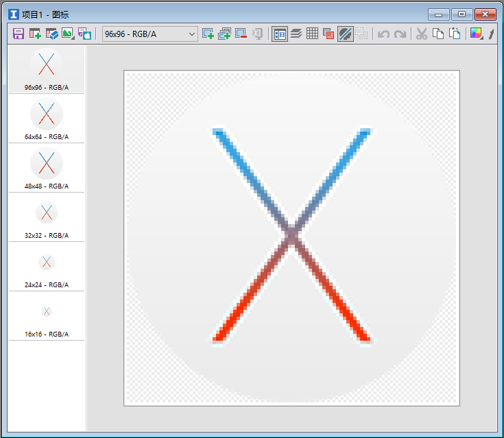The width and height of the screenshot is (504, 438).
Task: Maximize the 项目1 - 图标 window
Action: pyautogui.click(x=462, y=14)
